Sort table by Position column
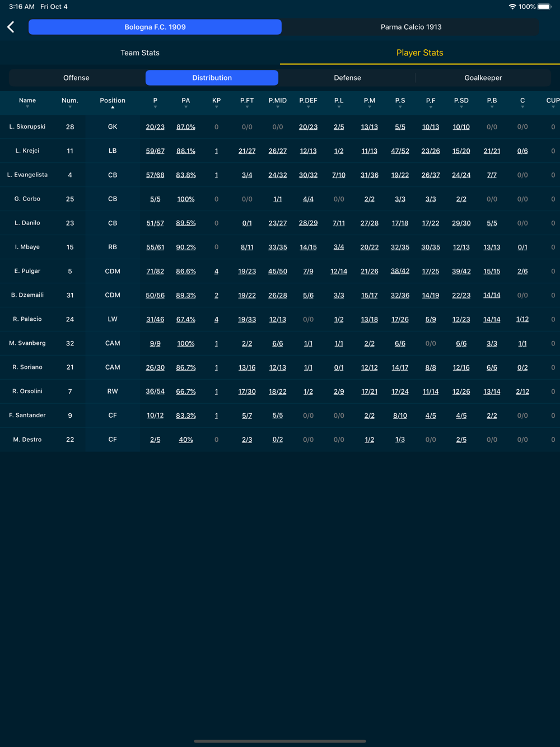The width and height of the screenshot is (560, 747). 113,102
